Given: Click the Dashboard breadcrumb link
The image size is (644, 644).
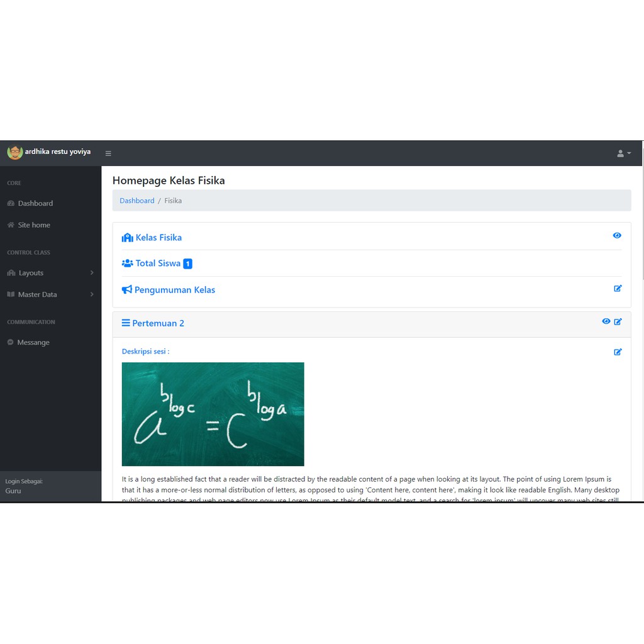Looking at the screenshot, I should (x=136, y=201).
